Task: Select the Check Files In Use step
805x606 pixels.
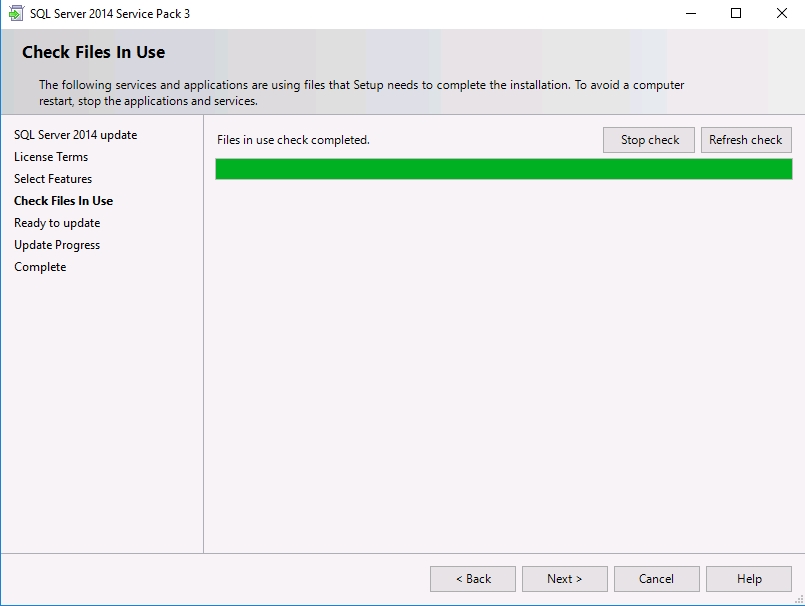Action: [64, 201]
